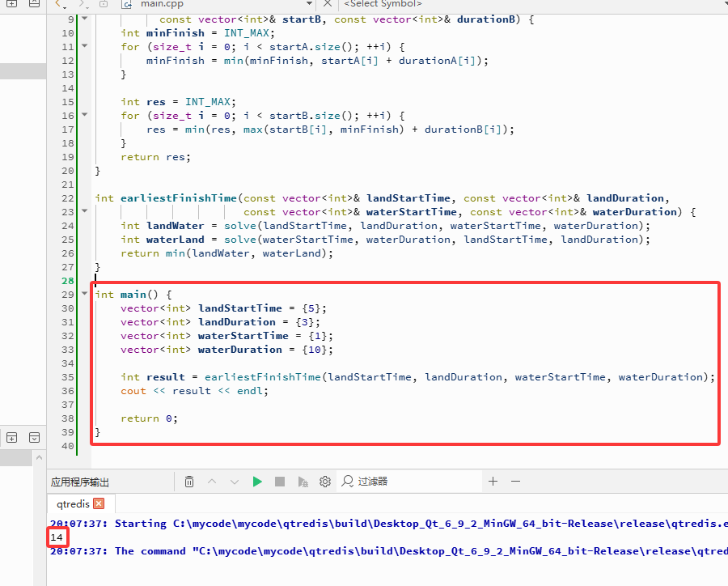
Task: Open the Select Symbol combo box
Action: click(x=534, y=4)
